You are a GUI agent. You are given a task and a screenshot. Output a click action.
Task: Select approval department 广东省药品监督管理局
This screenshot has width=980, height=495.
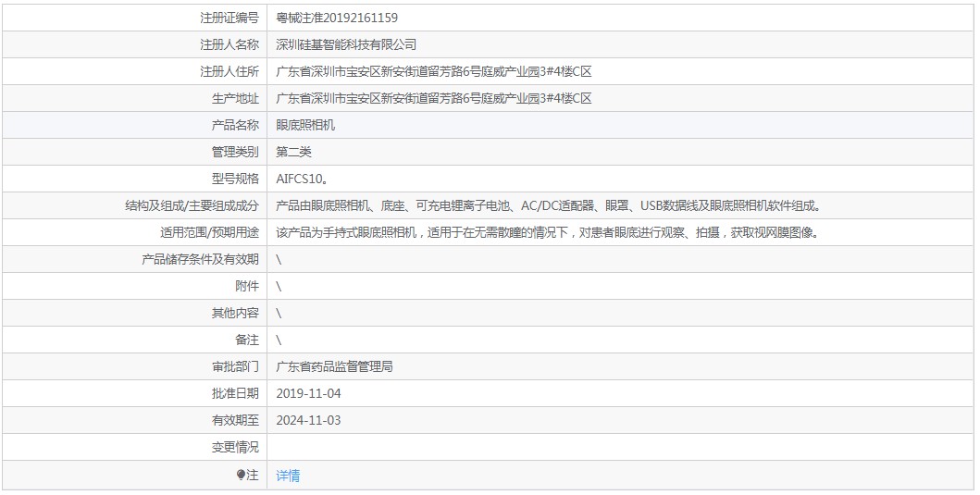point(334,367)
